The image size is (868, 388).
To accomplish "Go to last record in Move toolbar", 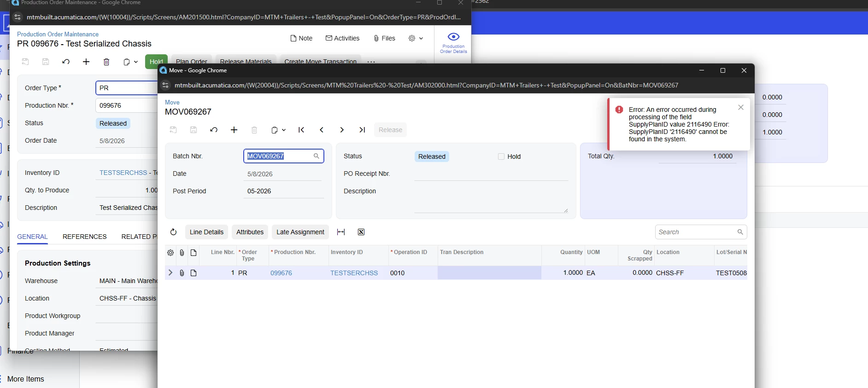I will pyautogui.click(x=362, y=130).
